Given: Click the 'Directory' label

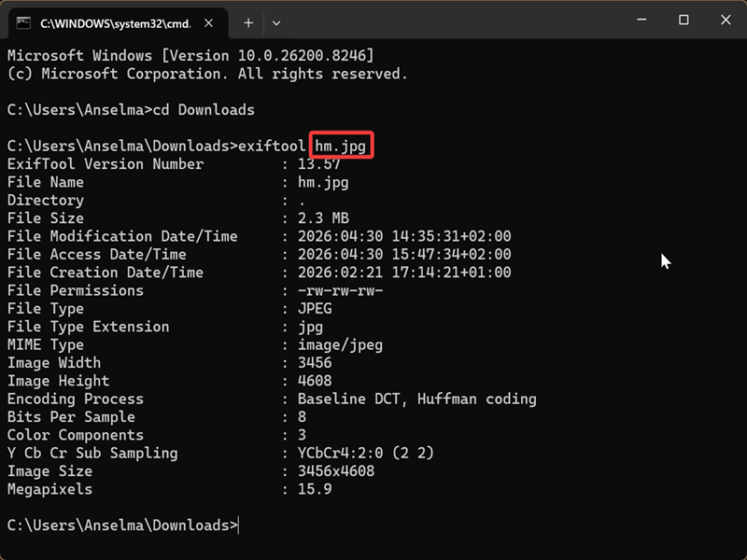Looking at the screenshot, I should 45,201.
